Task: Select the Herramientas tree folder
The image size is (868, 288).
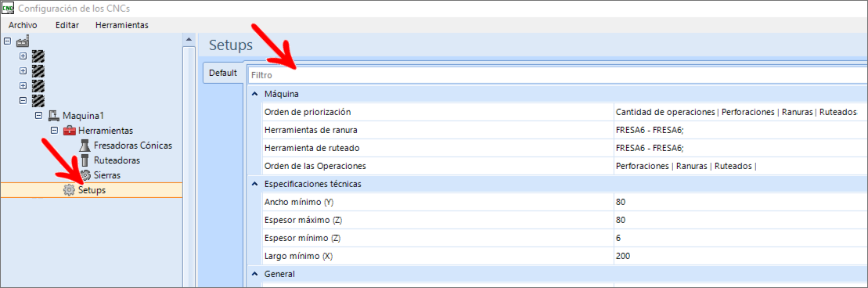Action: pyautogui.click(x=106, y=131)
